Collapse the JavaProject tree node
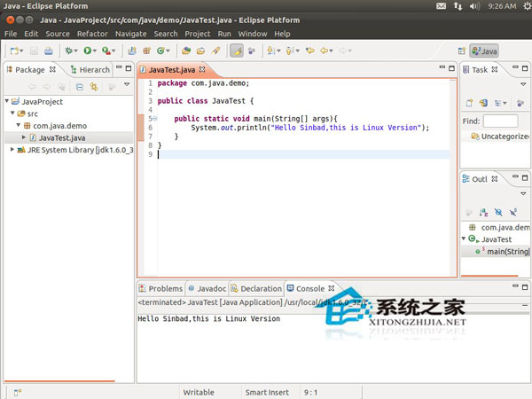The image size is (532, 399). [x=6, y=102]
